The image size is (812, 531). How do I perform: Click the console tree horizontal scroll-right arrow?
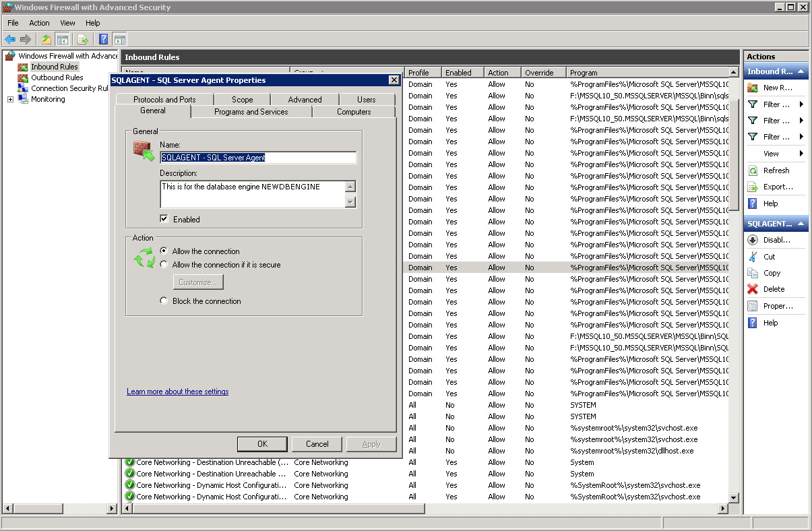113,509
